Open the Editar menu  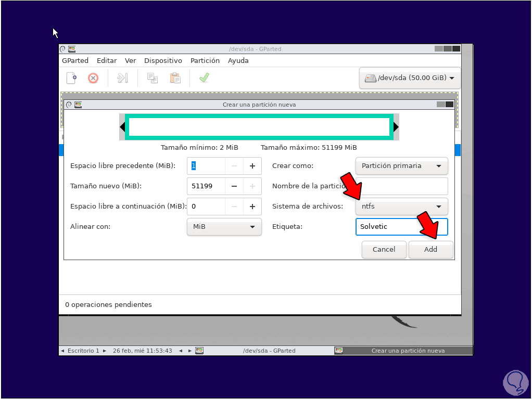(107, 61)
